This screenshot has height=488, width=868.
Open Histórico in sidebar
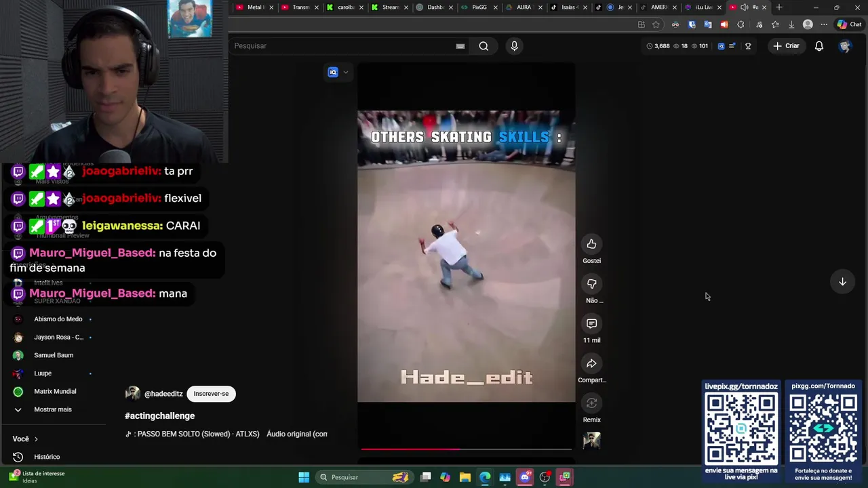click(x=47, y=457)
